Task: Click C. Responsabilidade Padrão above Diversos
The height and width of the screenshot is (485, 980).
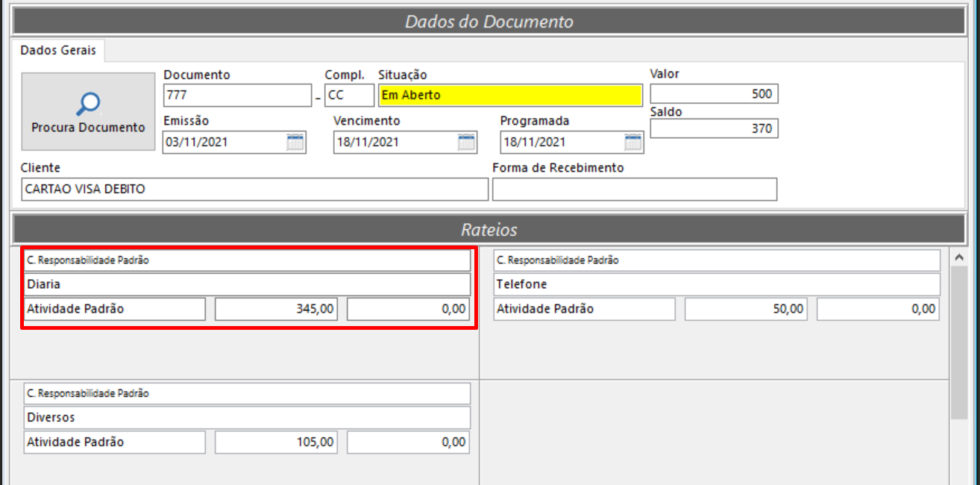Action: point(247,393)
